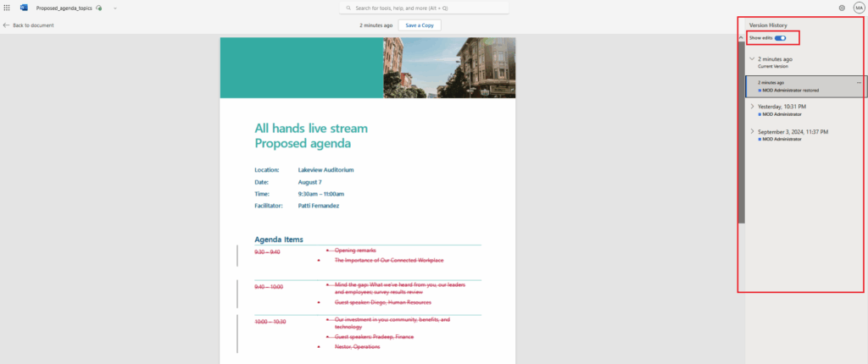Click the All hands live stream title
The width and height of the screenshot is (868, 364).
coord(311,129)
